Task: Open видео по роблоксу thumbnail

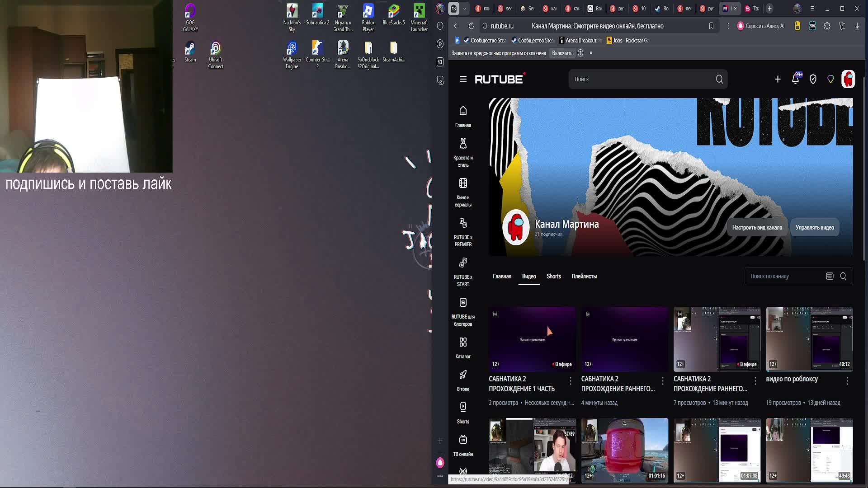Action: tap(809, 339)
